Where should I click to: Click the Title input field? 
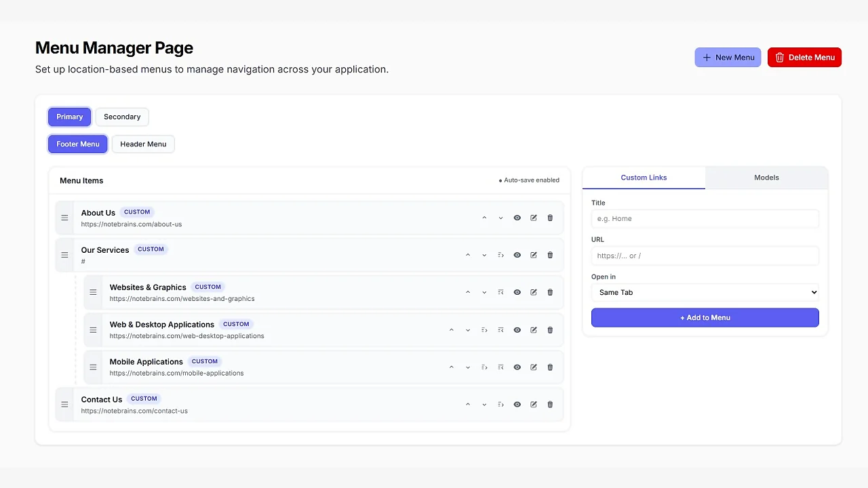coord(705,218)
